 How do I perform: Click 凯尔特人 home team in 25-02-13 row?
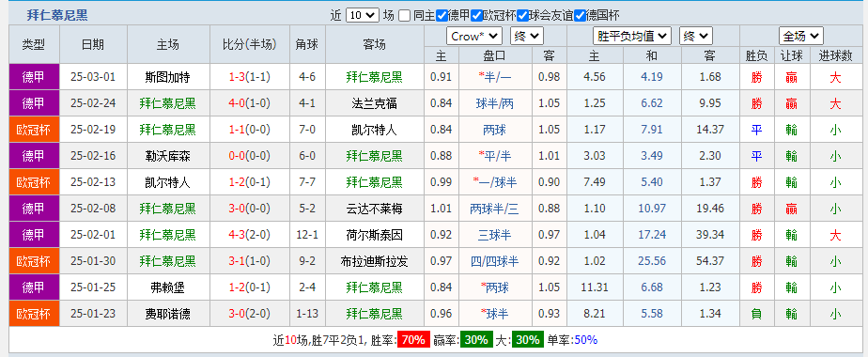pyautogui.click(x=168, y=182)
